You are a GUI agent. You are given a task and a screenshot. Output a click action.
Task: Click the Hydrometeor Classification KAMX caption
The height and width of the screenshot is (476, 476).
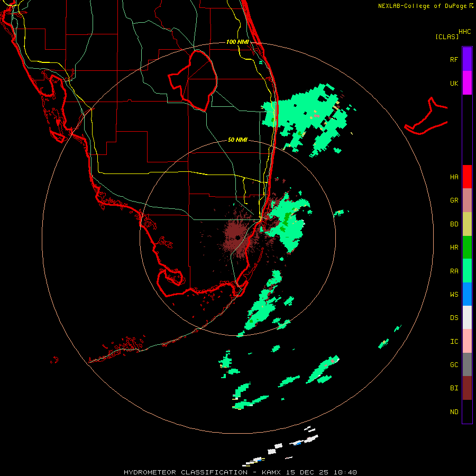pyautogui.click(x=240, y=472)
